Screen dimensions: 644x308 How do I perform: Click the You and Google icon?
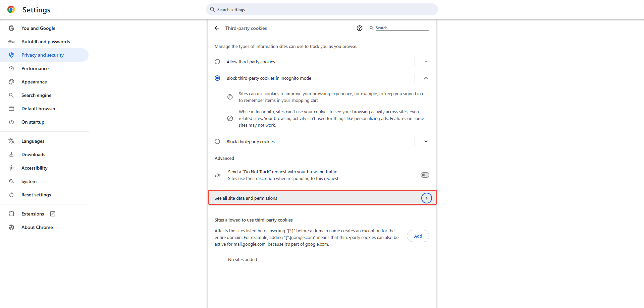[11, 28]
